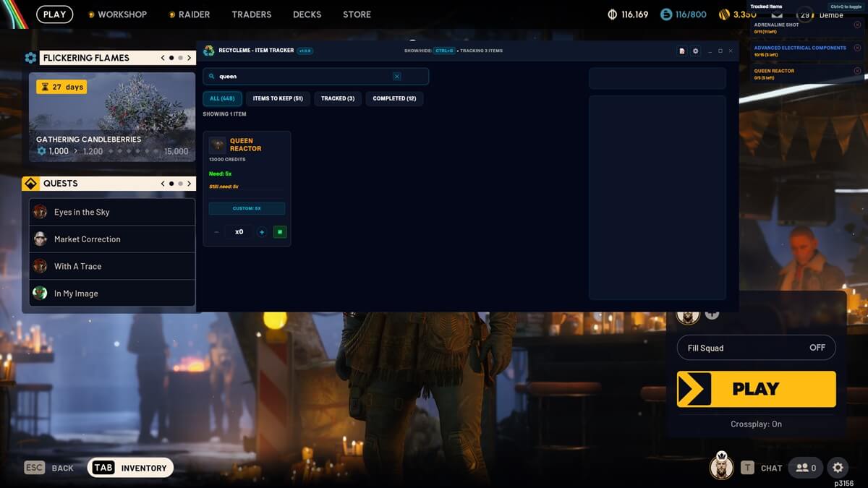Open the Eyes in the Sky quest
The width and height of the screenshot is (868, 488).
point(112,212)
